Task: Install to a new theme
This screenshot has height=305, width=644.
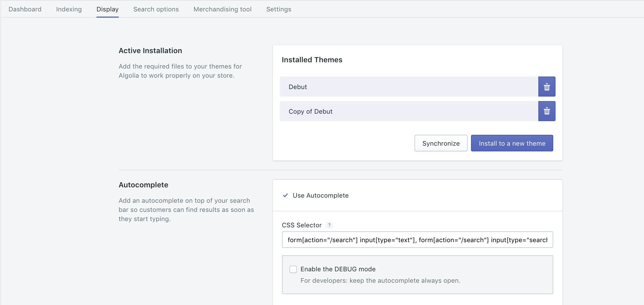Action: tap(512, 143)
